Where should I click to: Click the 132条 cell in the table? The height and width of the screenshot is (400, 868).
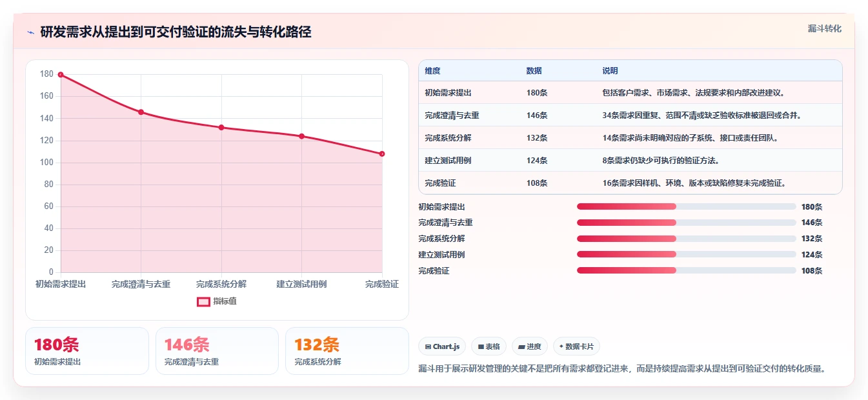537,138
